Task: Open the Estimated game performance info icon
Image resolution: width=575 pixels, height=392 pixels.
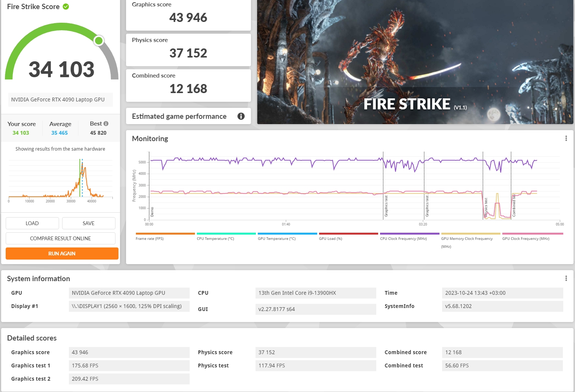Action: click(241, 116)
